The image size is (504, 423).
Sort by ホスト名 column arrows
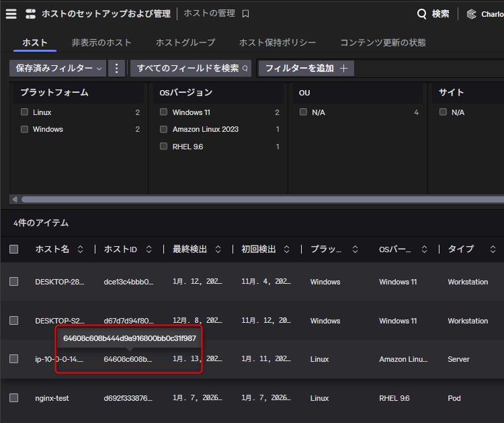(x=81, y=249)
